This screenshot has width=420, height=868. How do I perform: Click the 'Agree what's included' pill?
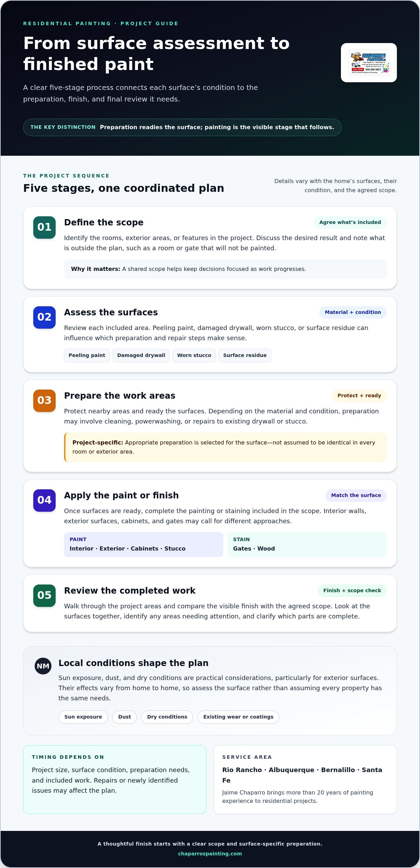point(350,223)
